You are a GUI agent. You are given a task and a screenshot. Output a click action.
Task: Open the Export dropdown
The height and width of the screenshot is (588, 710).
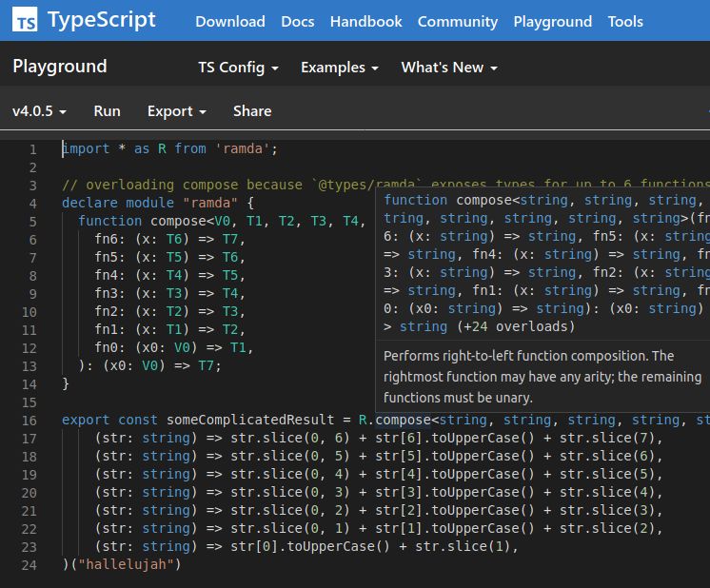pyautogui.click(x=177, y=111)
